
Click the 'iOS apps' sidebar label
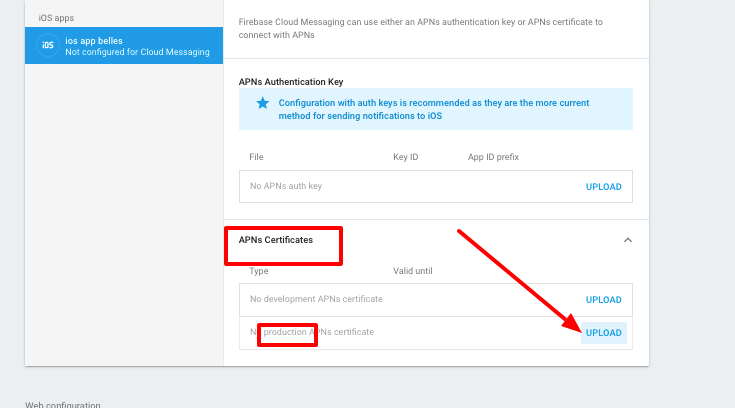pyautogui.click(x=56, y=18)
